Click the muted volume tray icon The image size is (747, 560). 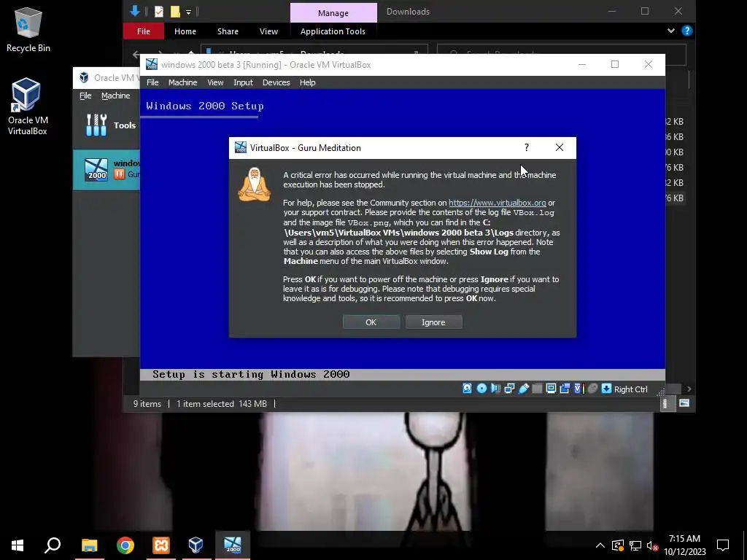click(652, 545)
